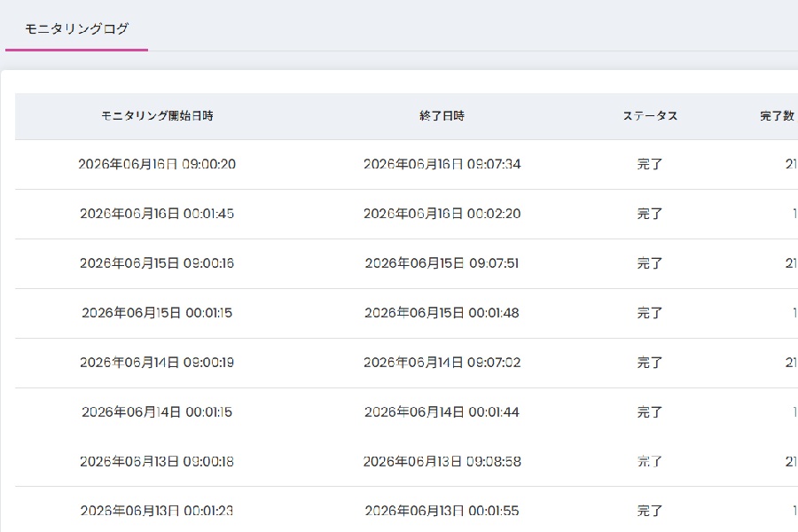Select the 2026年06月15日 09:00:16 start time cell
The height and width of the screenshot is (532, 798).
[157, 263]
